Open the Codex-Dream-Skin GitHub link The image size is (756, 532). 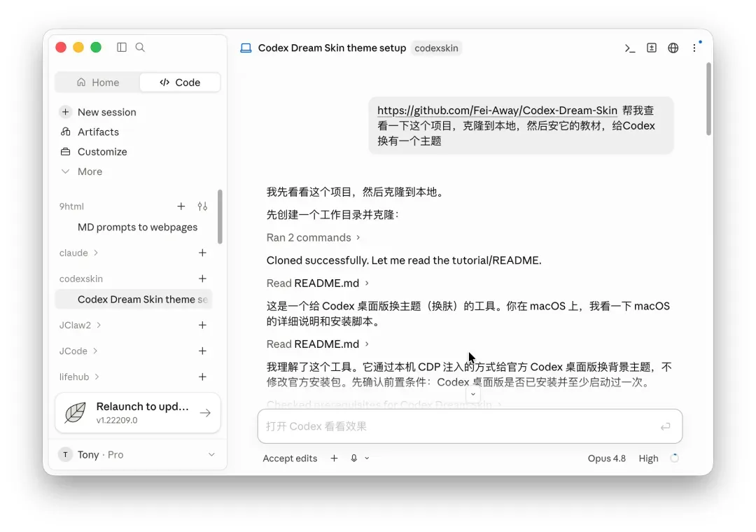click(497, 111)
